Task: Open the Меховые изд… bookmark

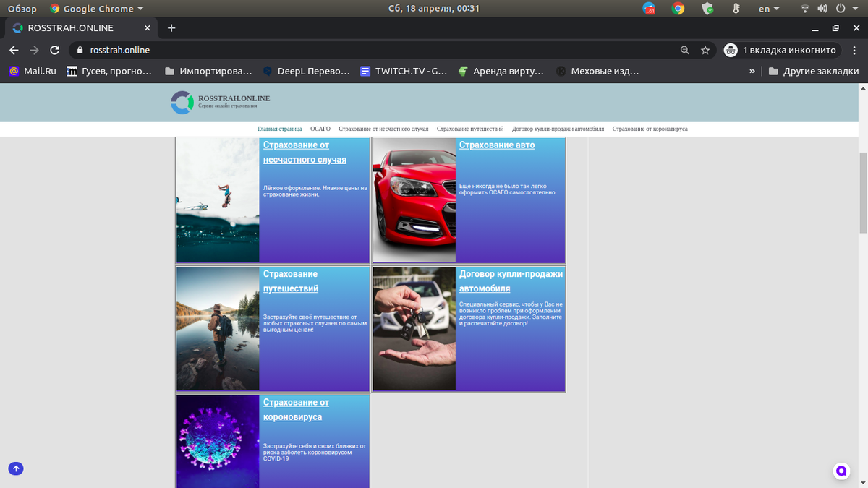Action: [x=597, y=72]
